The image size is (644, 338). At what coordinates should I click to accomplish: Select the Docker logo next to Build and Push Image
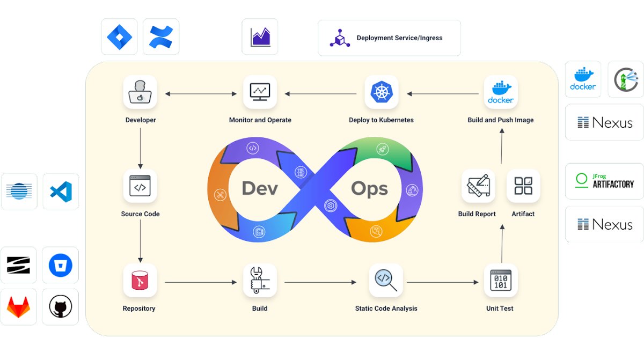(501, 92)
